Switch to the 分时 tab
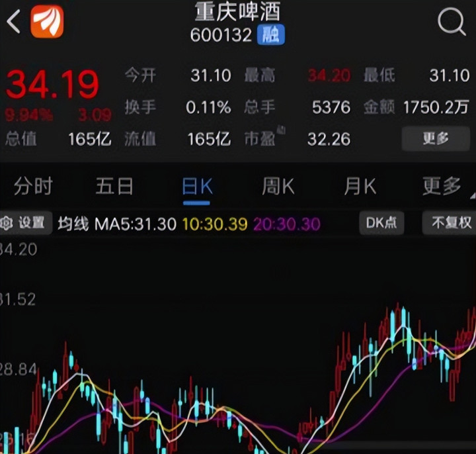The image size is (476, 454). 33,186
